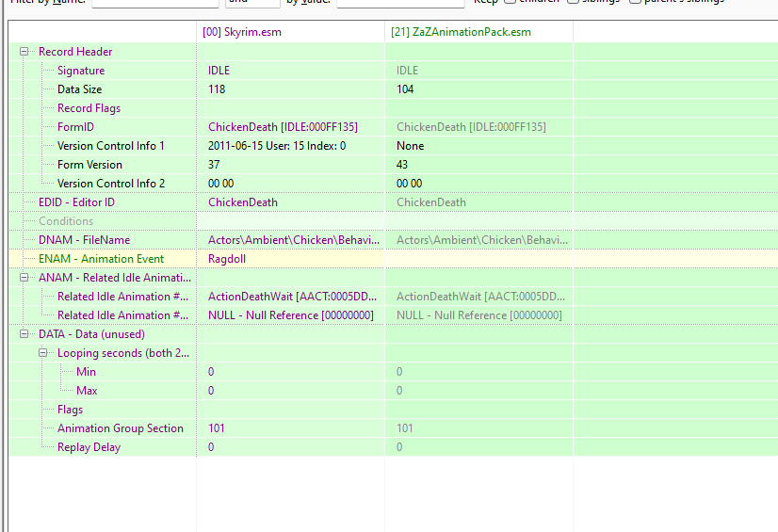Click ZaZAnimationPack ActionDeathWait [AACT:0005DD... cell
Viewport: 778px width, 532px height.
click(x=480, y=297)
